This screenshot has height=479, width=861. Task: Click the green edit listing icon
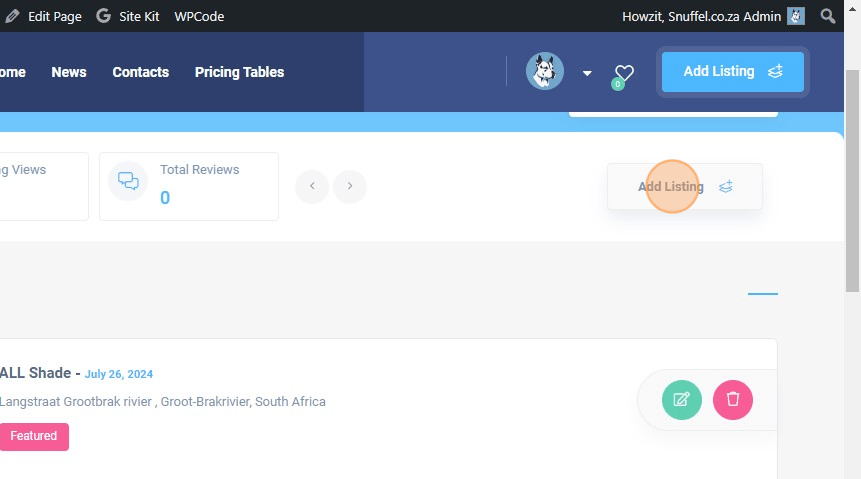(681, 400)
